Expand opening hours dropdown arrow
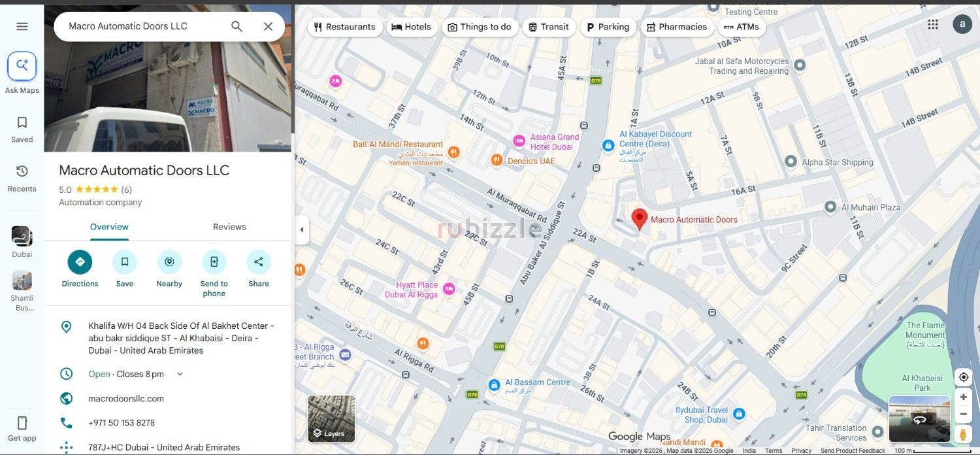Image resolution: width=980 pixels, height=455 pixels. (180, 374)
